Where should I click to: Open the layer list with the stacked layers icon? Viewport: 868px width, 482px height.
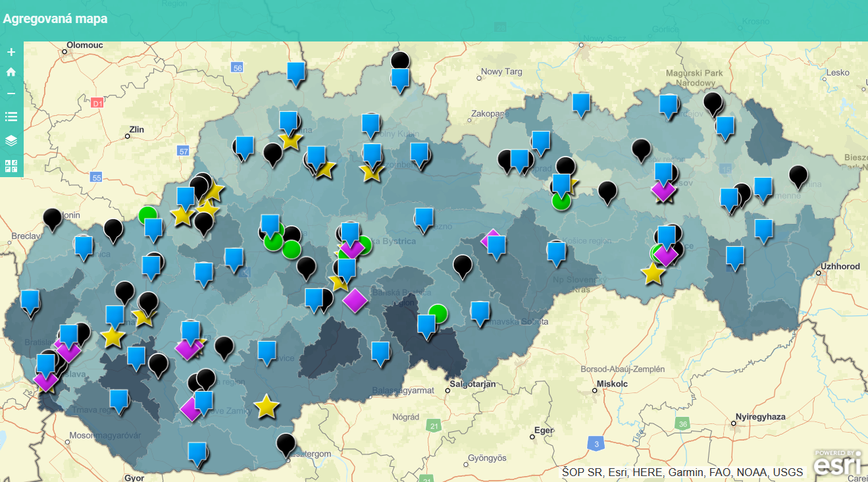(x=10, y=138)
